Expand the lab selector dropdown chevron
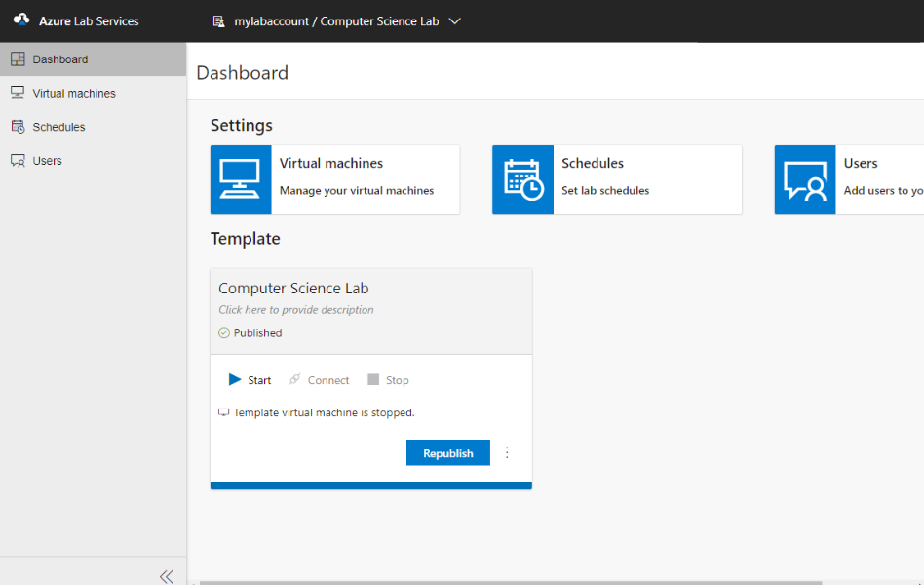Screen dimensions: 924x585 (454, 20)
